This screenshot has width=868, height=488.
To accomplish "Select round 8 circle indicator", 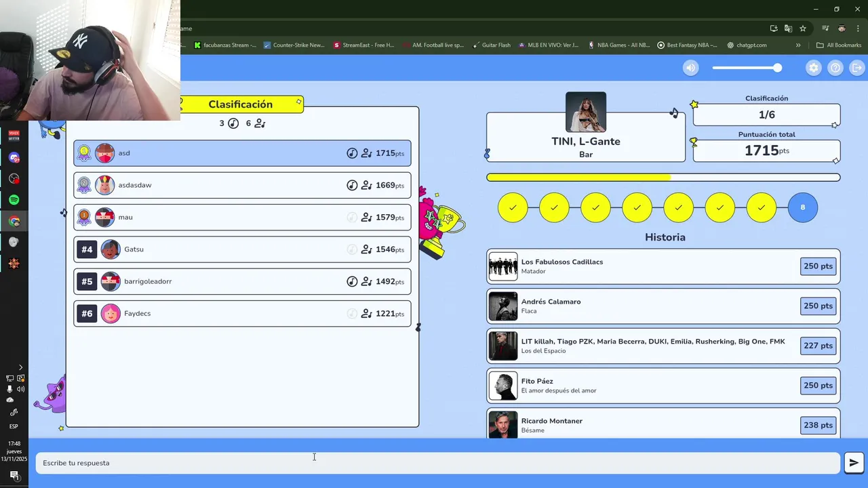I will coord(803,207).
